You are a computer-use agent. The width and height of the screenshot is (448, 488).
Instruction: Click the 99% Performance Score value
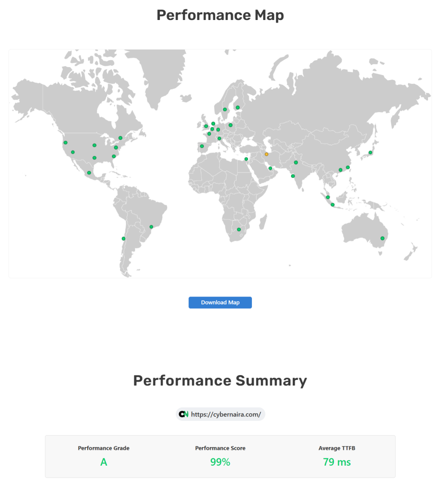(219, 462)
